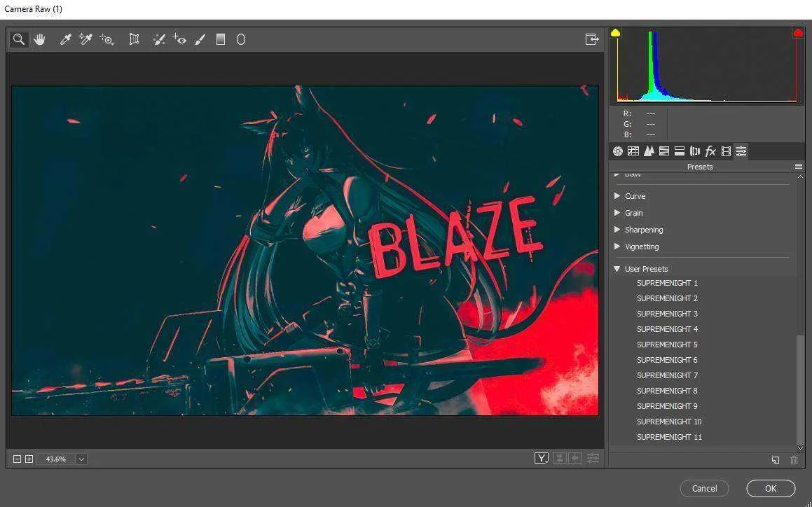Apply the SUPREMENIGHT 7 preset
Screen dimensions: 812x507
[x=667, y=375]
